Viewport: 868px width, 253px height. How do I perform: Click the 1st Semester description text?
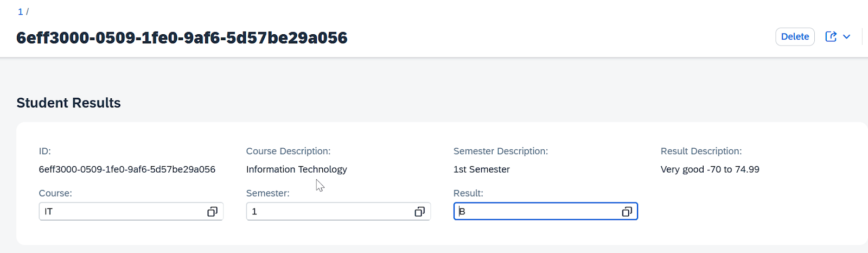[x=482, y=169]
